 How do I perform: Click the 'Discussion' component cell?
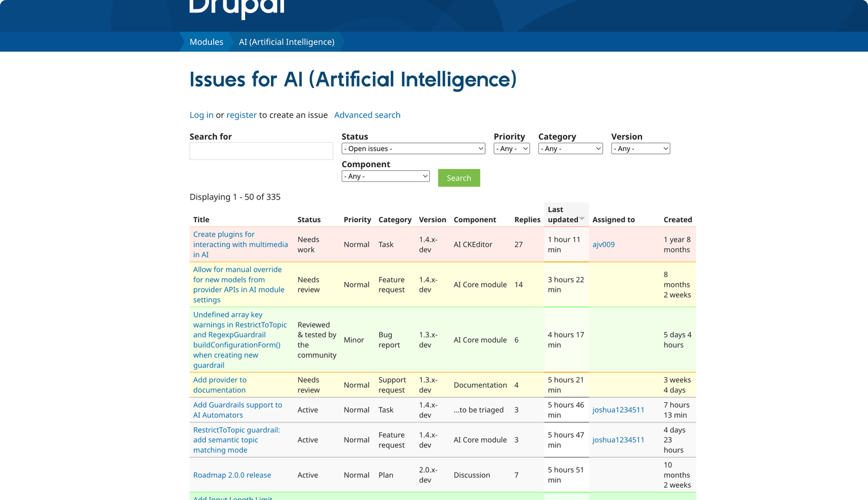471,475
